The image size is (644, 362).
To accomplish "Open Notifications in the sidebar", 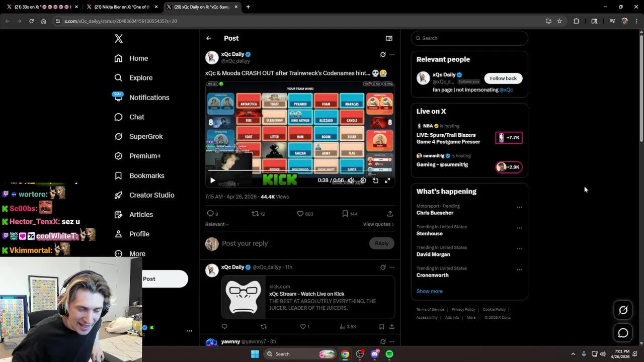I will [141, 98].
